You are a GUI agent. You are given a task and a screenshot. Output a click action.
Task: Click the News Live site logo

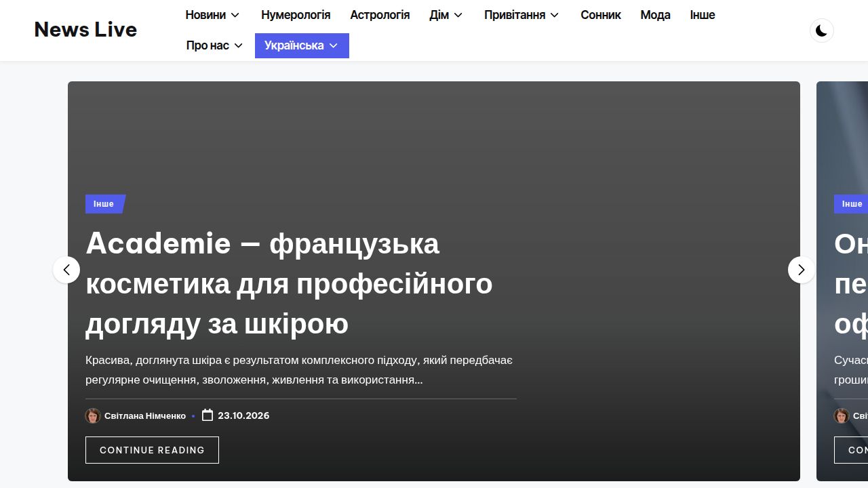click(x=85, y=30)
